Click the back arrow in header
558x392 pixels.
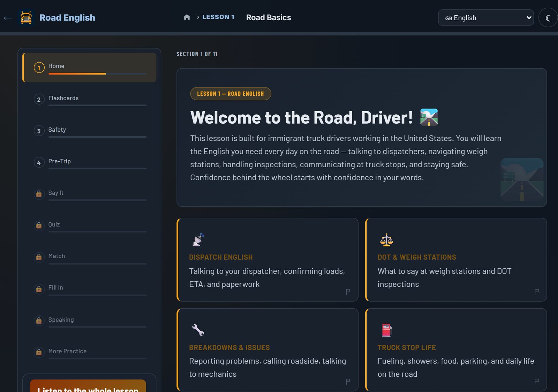8,18
